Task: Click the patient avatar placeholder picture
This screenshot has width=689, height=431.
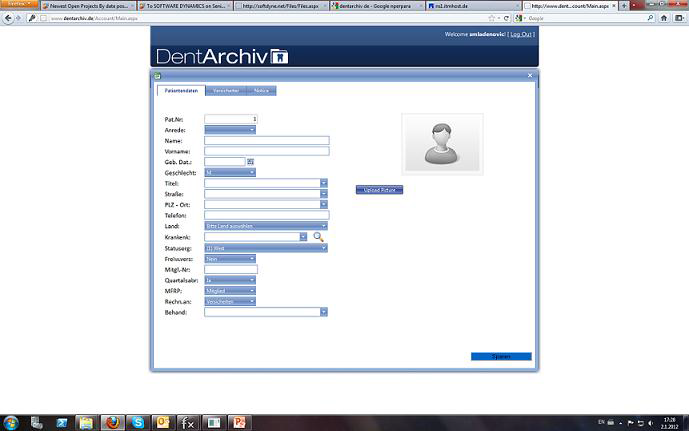Action: pyautogui.click(x=442, y=145)
